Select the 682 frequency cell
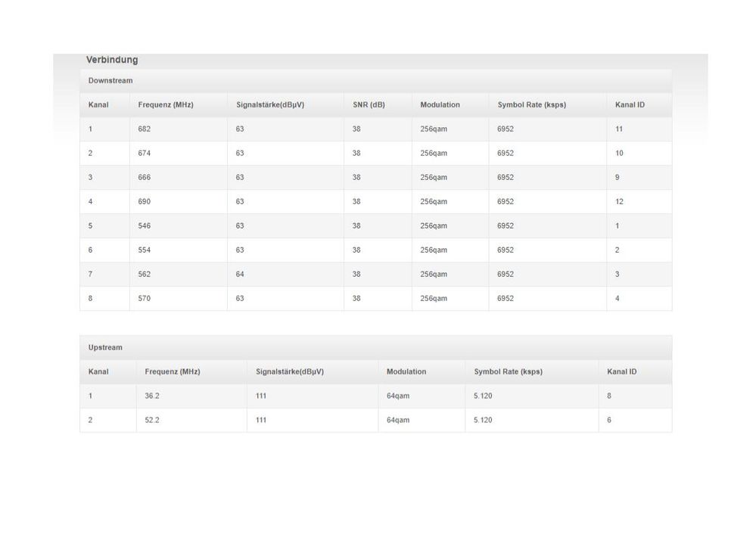The height and width of the screenshot is (534, 756). coord(179,129)
